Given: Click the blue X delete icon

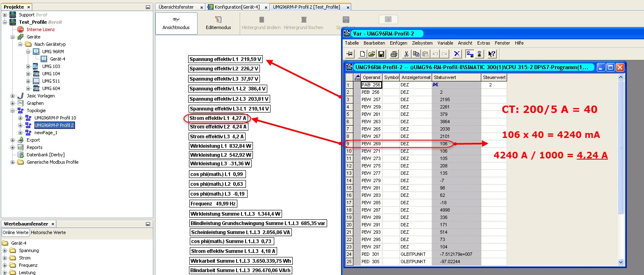Looking at the screenshot, I should pyautogui.click(x=457, y=54).
